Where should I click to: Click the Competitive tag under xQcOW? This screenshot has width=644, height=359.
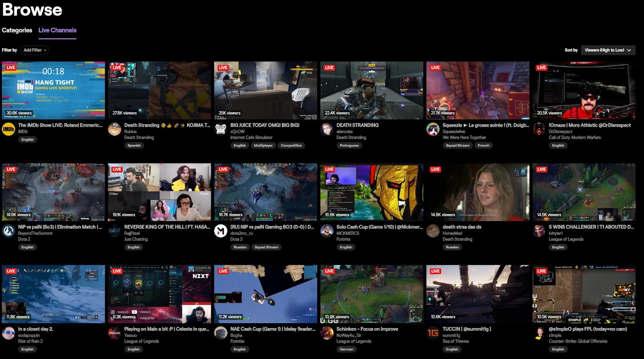tap(291, 146)
